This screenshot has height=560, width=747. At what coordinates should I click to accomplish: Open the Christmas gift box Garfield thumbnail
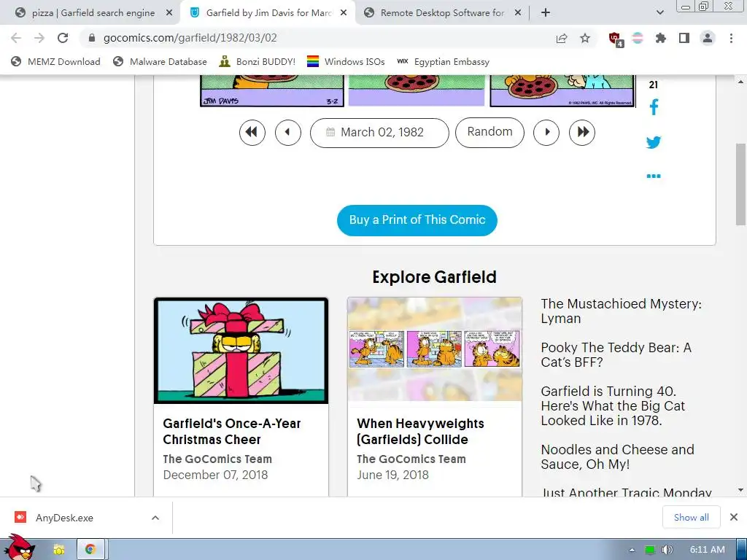[x=241, y=351]
